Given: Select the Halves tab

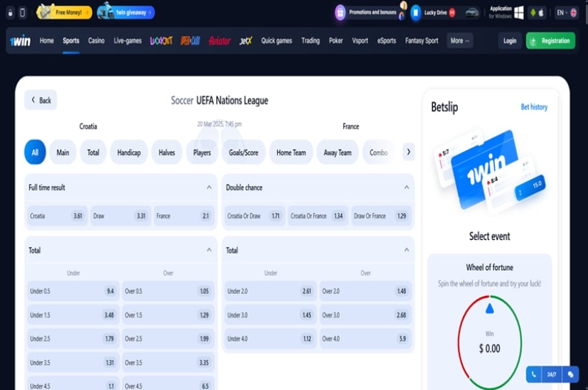Looking at the screenshot, I should pos(167,152).
